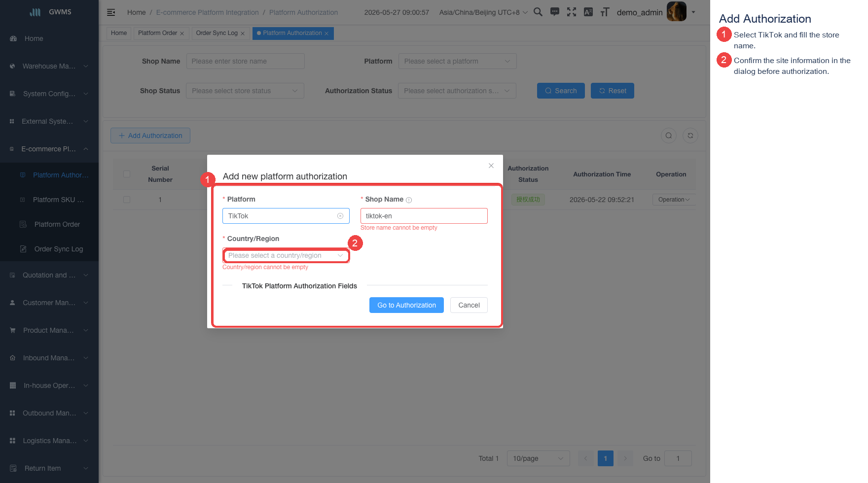Click the demo_admin avatar picture
This screenshot has width=868, height=483.
coord(677,12)
